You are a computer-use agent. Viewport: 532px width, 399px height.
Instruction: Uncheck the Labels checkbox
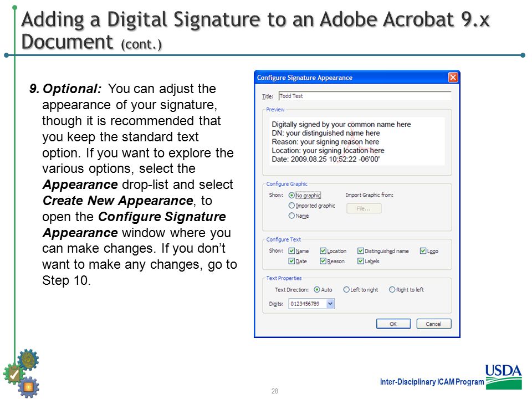(361, 261)
